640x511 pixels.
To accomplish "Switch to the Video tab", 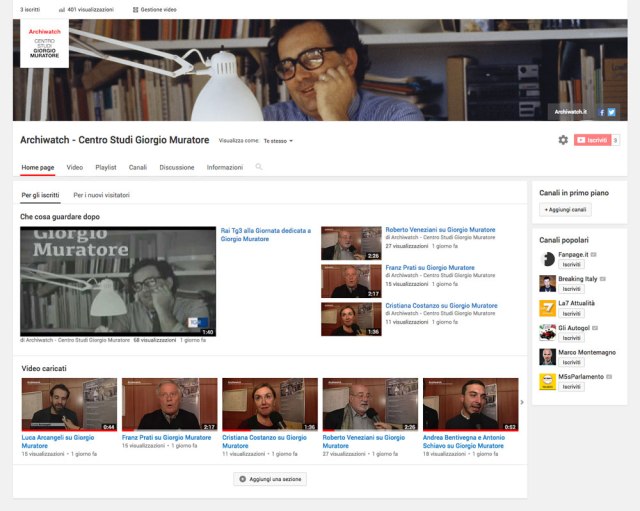I will [75, 167].
